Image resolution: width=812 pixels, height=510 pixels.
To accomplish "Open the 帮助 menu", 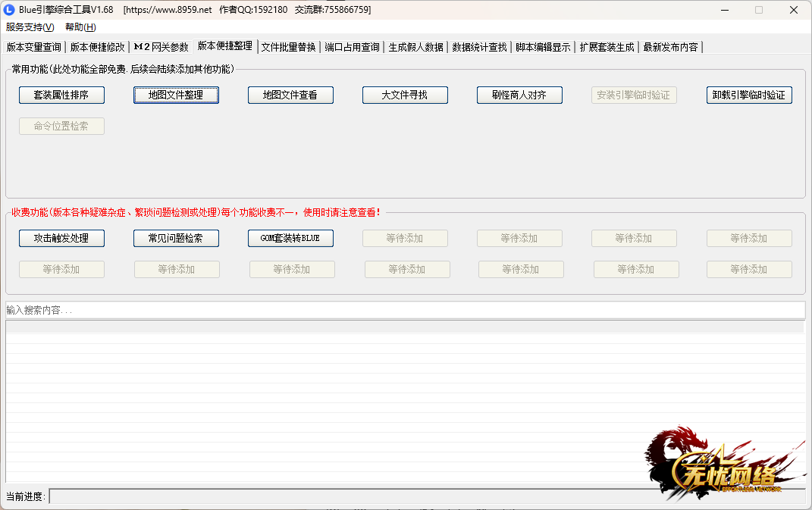I will pos(80,27).
